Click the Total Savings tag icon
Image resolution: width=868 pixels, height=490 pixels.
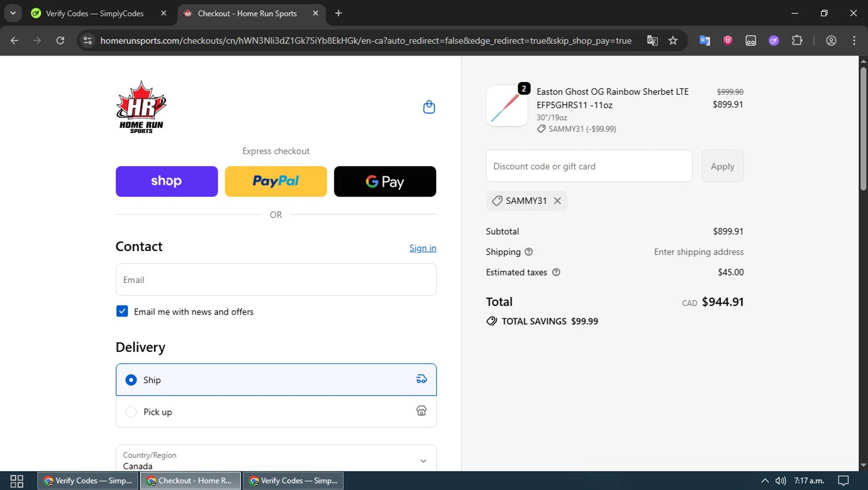[492, 321]
